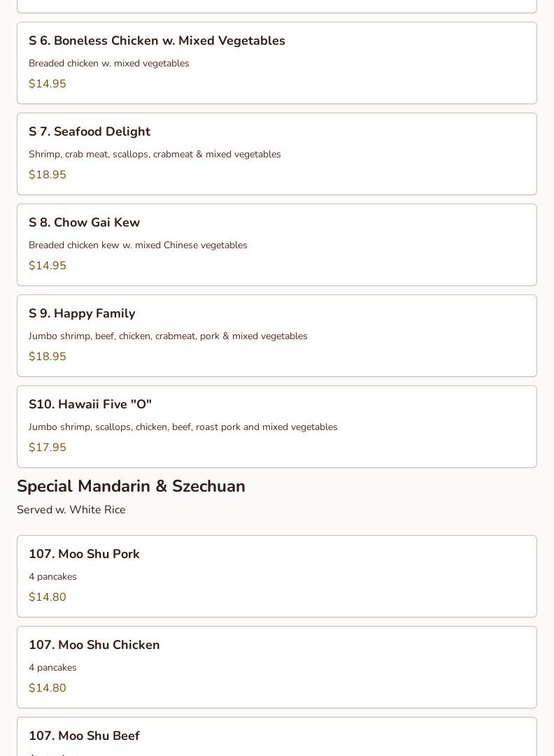554x756 pixels.
Task: Click the $14.95 price of Boneless Chicken
Action: [48, 84]
